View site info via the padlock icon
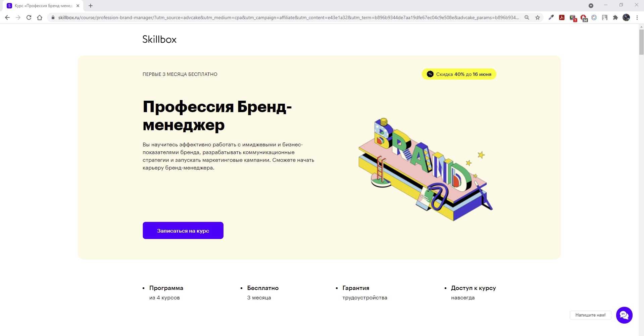Viewport: 644px width, 336px height. pos(53,17)
